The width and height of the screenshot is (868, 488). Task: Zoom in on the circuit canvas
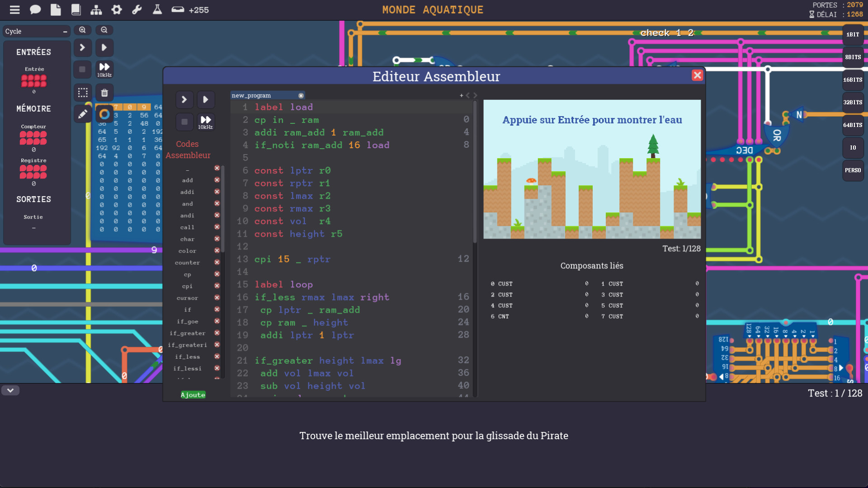click(82, 30)
